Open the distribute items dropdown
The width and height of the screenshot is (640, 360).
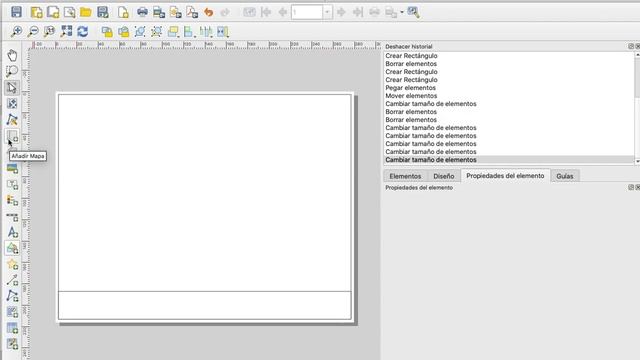coord(206,32)
